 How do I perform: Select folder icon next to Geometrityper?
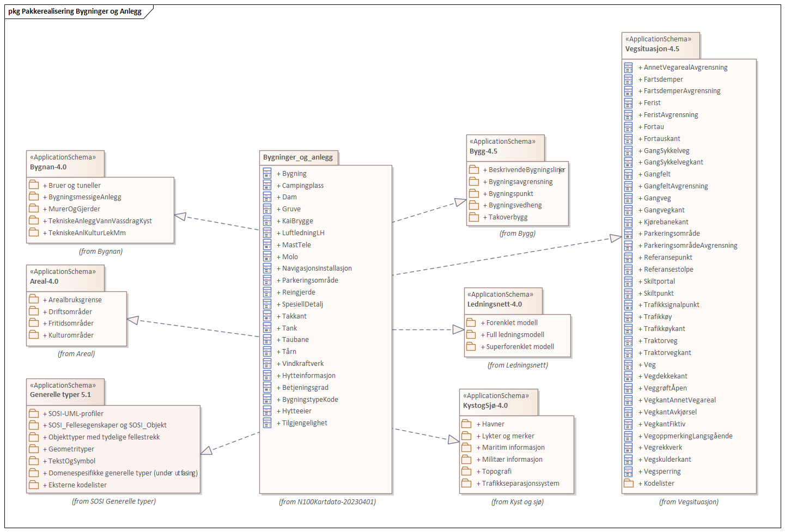[x=34, y=449]
